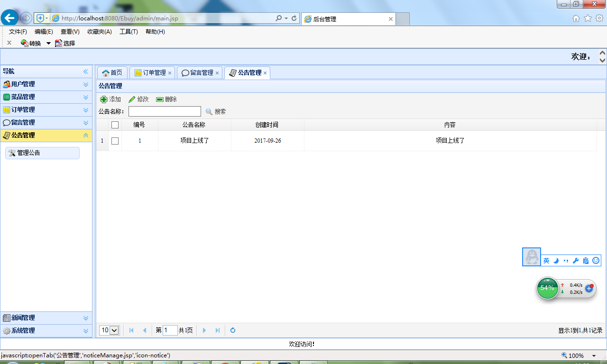Switch to the 首页 tab
The image size is (607, 364).
click(112, 73)
